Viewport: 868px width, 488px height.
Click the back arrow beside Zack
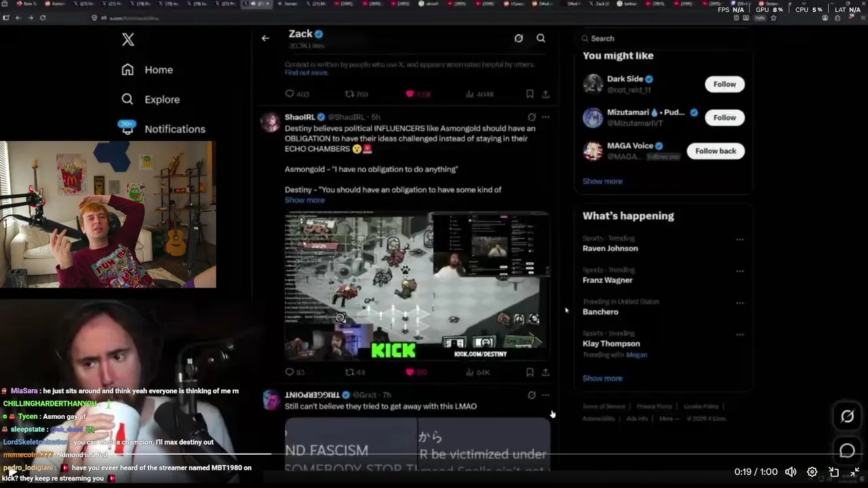pyautogui.click(x=265, y=38)
